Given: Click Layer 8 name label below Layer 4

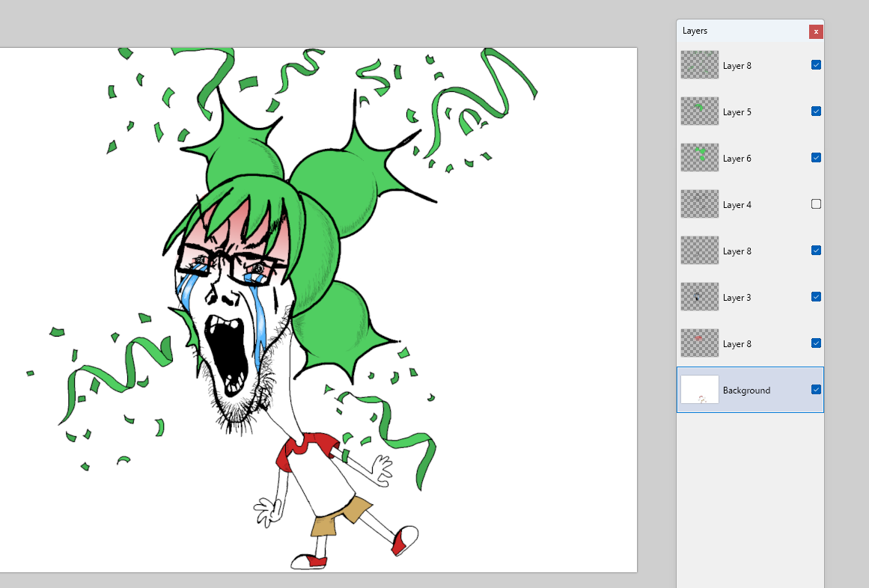Looking at the screenshot, I should (x=737, y=251).
